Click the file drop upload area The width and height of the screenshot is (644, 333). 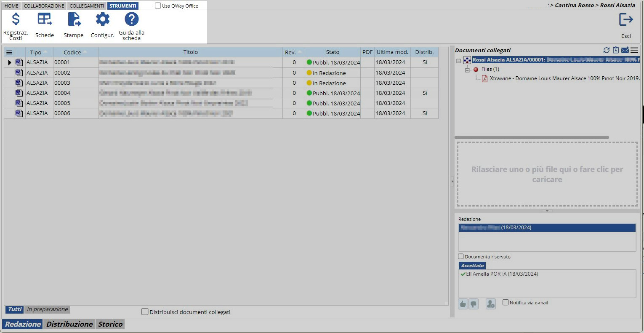pos(547,174)
